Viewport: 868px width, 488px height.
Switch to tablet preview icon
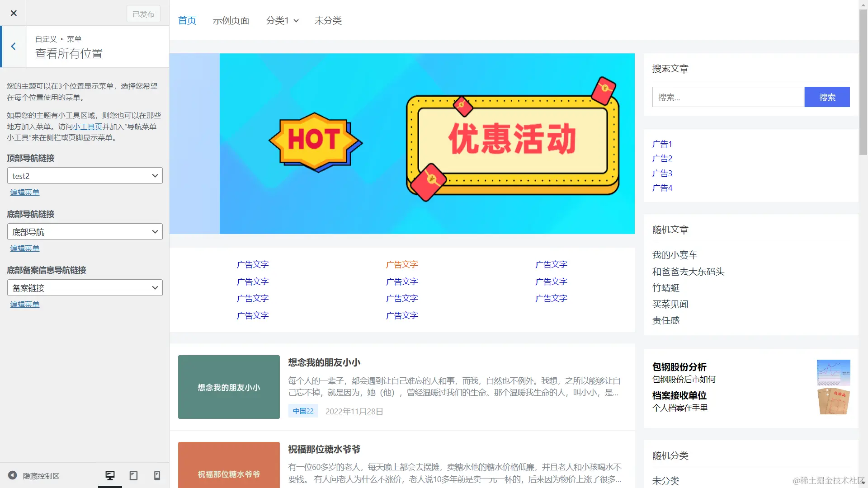point(133,475)
